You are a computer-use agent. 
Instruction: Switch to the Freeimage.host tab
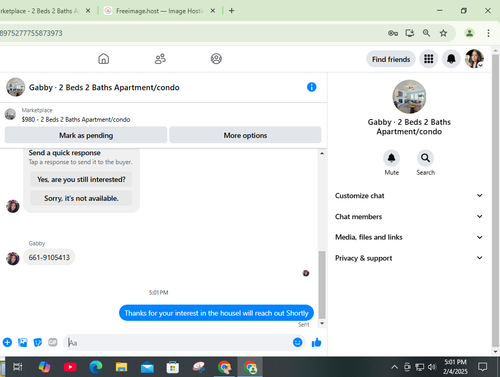(x=159, y=11)
